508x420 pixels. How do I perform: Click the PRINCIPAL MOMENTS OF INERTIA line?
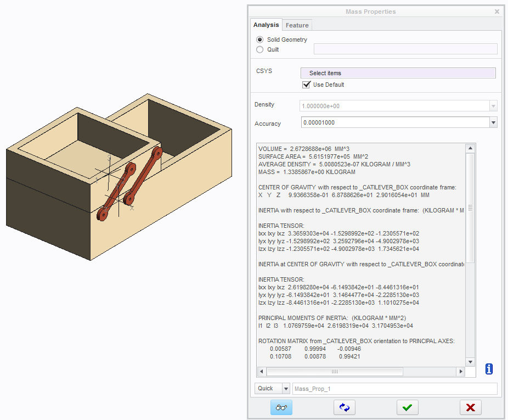tap(332, 318)
